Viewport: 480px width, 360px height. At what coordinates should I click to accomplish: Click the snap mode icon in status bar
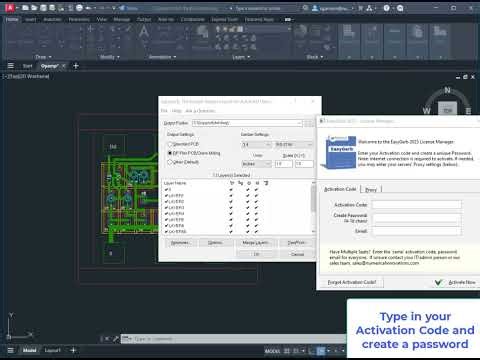coord(295,351)
